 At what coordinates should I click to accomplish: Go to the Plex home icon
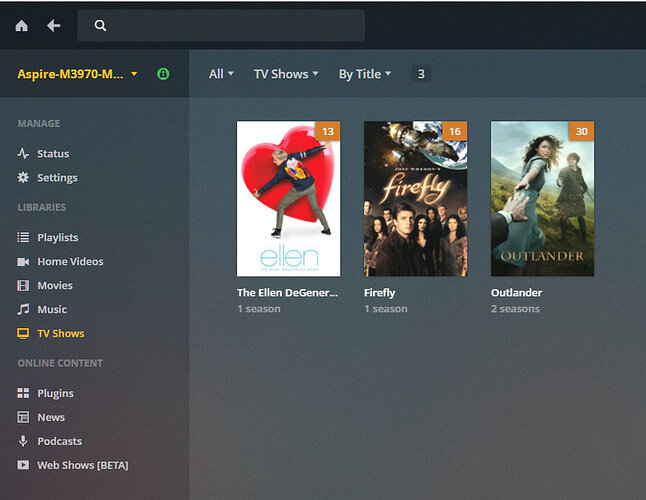[x=21, y=26]
